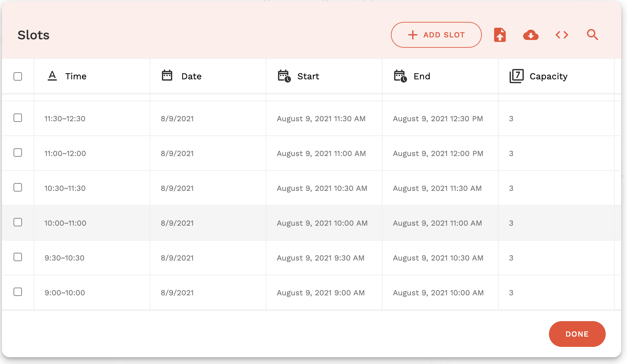Select the Date cell of 11:00~12:00 row
The image size is (627, 364).
tap(177, 153)
